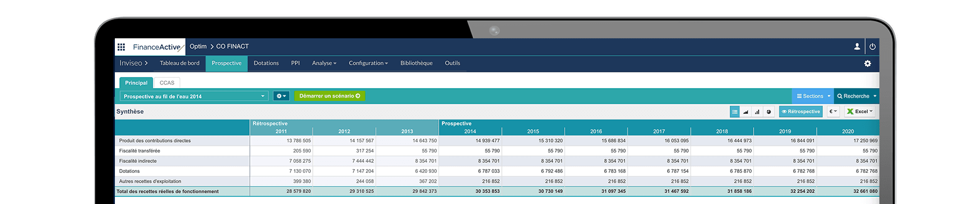Open scenario gear options menu

click(x=281, y=96)
